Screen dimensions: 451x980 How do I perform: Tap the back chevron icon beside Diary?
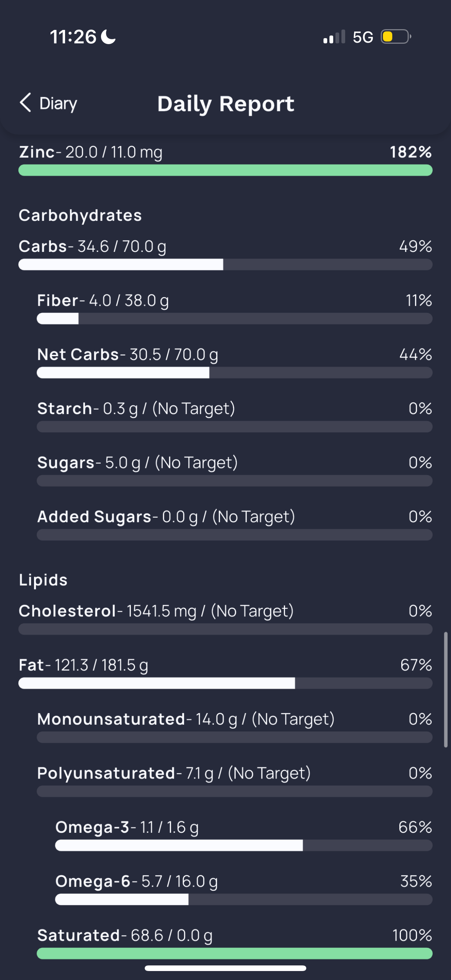pos(25,103)
